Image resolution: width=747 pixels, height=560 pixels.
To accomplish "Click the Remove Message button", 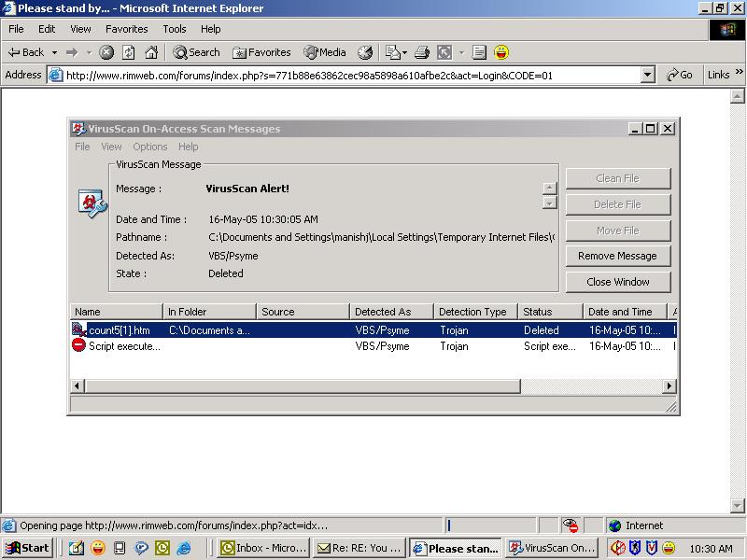I will [x=618, y=256].
